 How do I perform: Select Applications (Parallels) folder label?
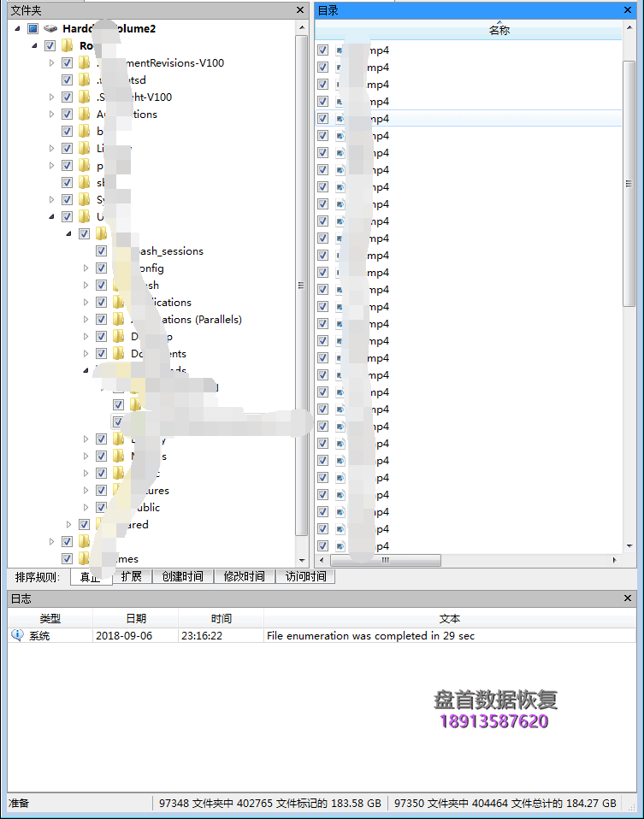[x=186, y=319]
